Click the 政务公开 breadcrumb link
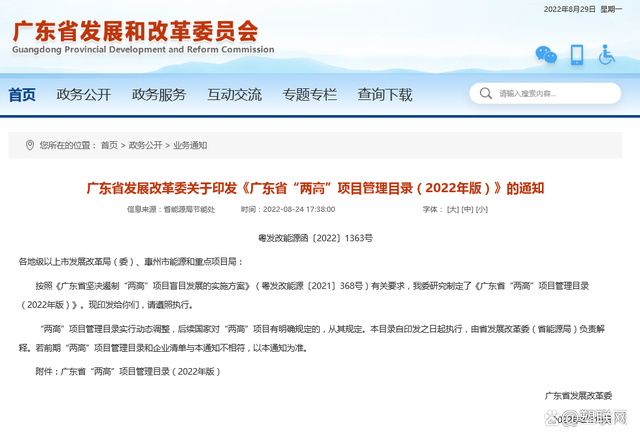 [145, 145]
